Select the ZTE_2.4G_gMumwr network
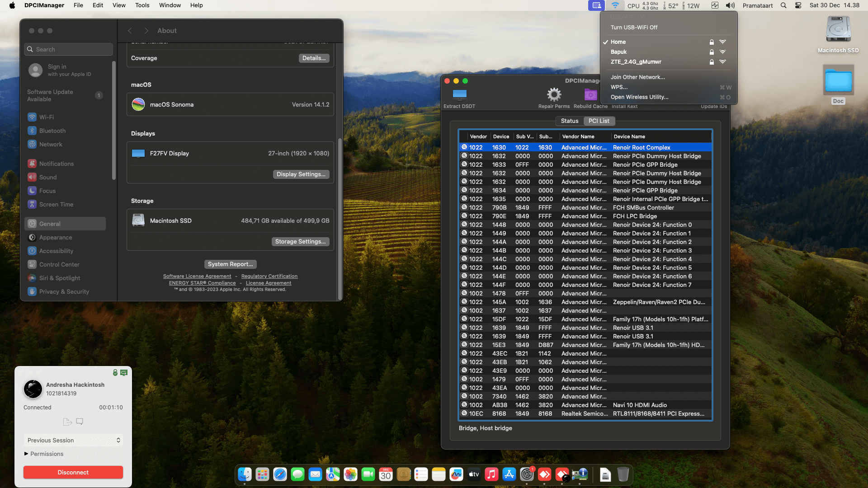The height and width of the screenshot is (488, 868). 636,62
